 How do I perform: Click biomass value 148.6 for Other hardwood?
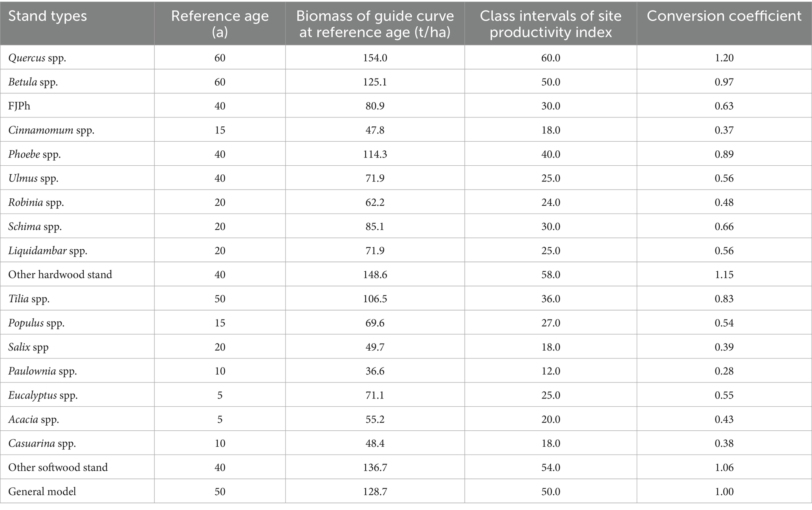tap(375, 274)
